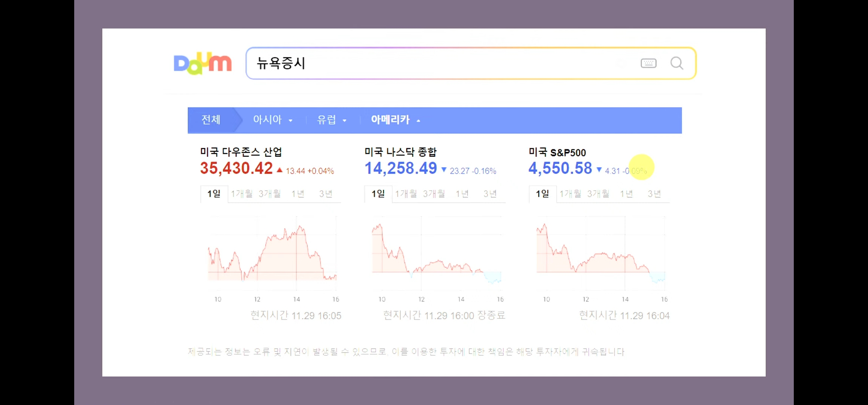Click the S&P500 value 4,550.58
The height and width of the screenshot is (405, 868).
pos(560,168)
